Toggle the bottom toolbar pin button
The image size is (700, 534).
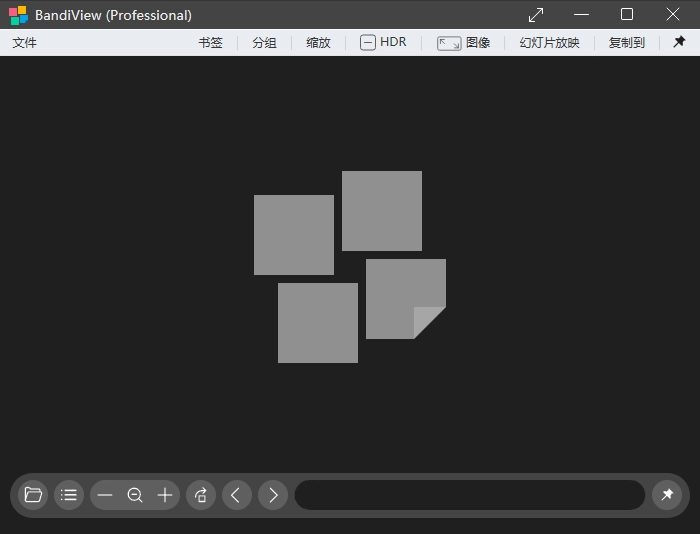(667, 495)
